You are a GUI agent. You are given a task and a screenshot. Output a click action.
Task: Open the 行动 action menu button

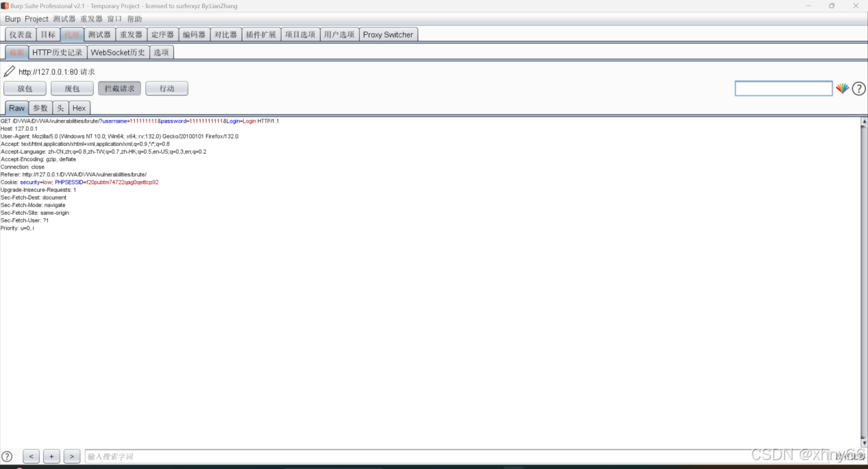pyautogui.click(x=166, y=88)
